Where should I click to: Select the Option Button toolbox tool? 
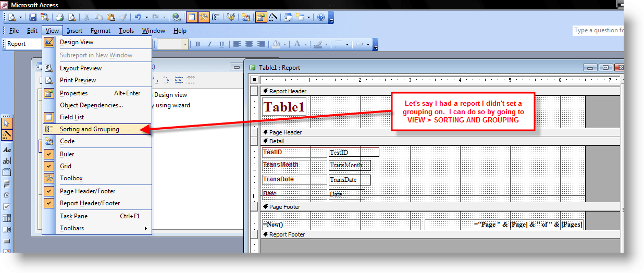point(7,195)
